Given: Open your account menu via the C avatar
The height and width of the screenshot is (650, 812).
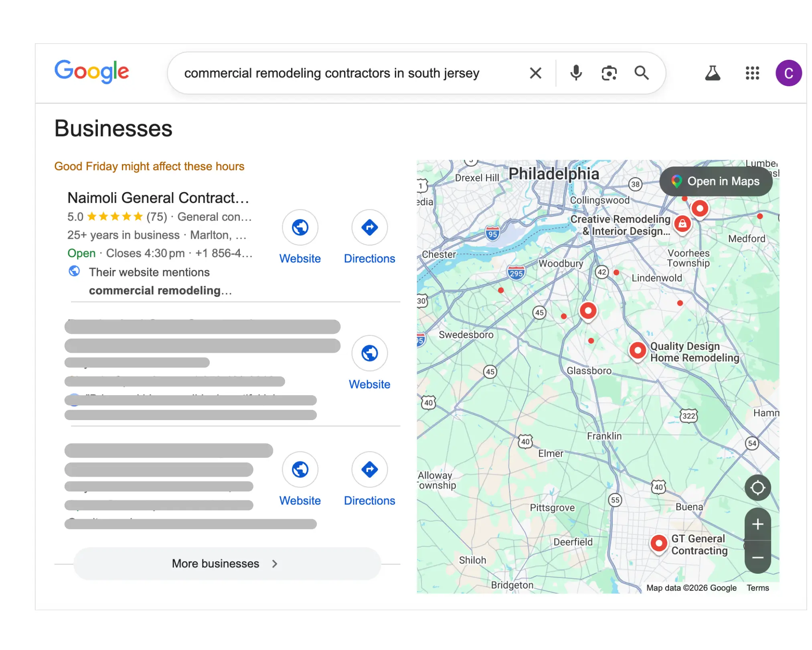Looking at the screenshot, I should tap(789, 73).
